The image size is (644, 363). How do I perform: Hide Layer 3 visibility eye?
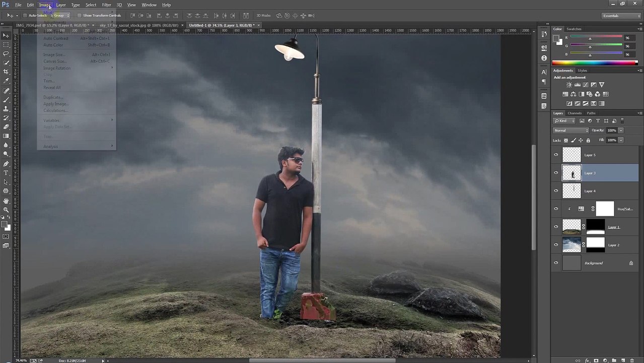coord(556,173)
